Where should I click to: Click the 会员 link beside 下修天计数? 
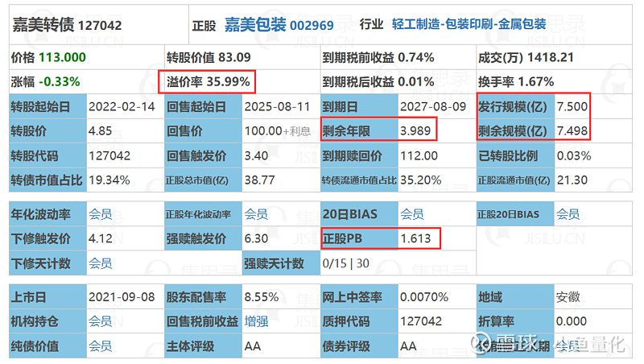click(100, 263)
